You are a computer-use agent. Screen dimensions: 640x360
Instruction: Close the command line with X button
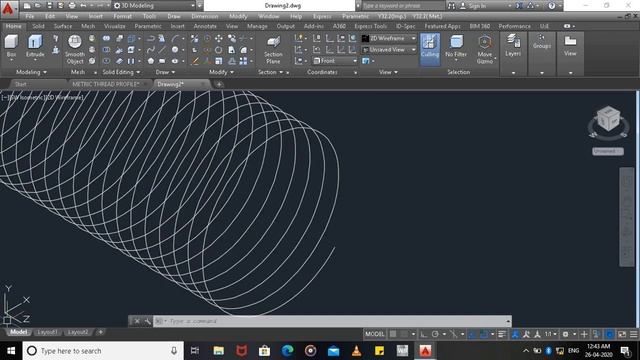(x=137, y=321)
